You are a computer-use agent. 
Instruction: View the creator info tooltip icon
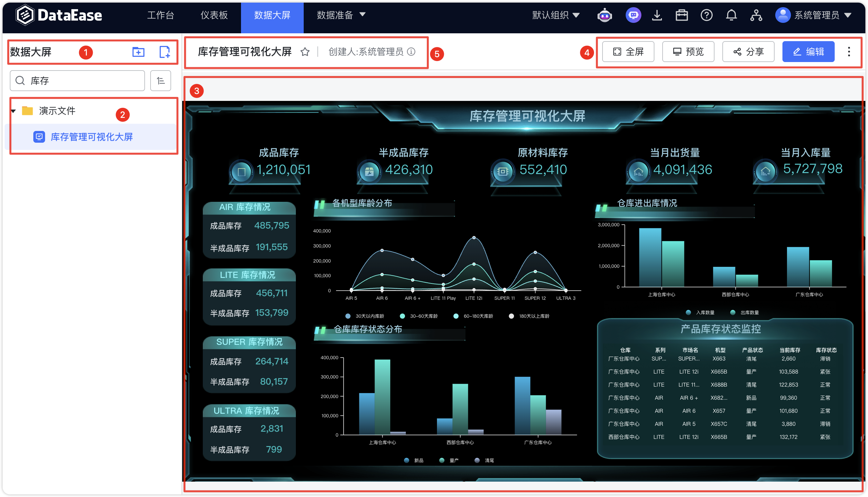(x=412, y=52)
